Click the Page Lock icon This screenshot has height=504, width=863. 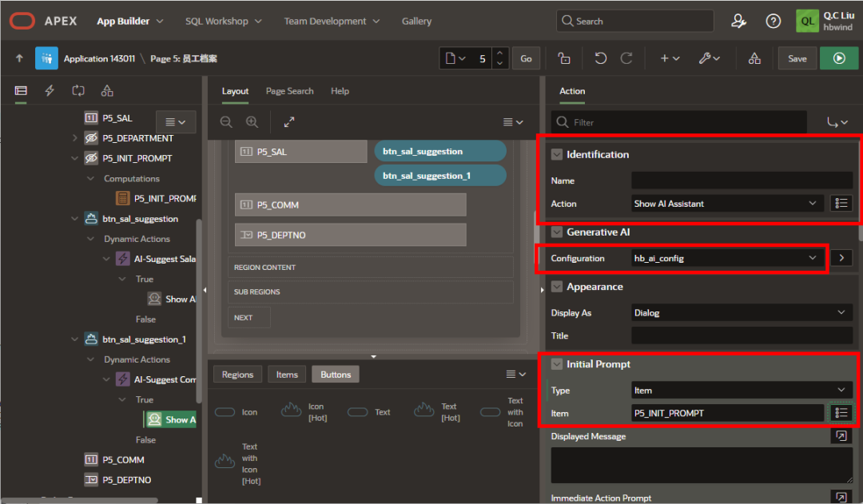coord(564,58)
